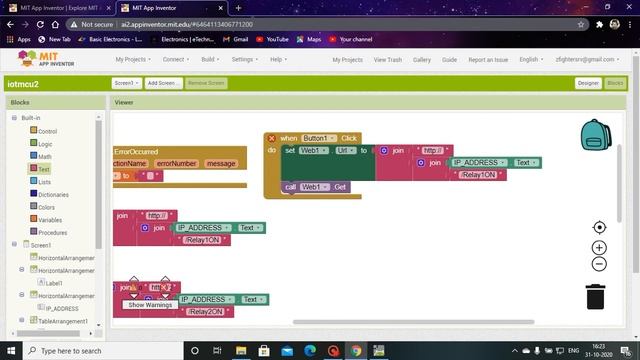Open the Screen1 screen dropdown

pyautogui.click(x=127, y=83)
